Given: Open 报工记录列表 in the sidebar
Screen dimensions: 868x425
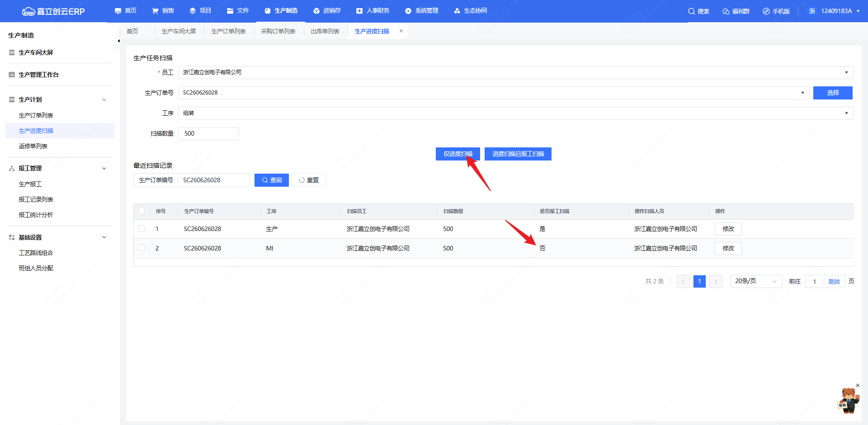Looking at the screenshot, I should 36,199.
